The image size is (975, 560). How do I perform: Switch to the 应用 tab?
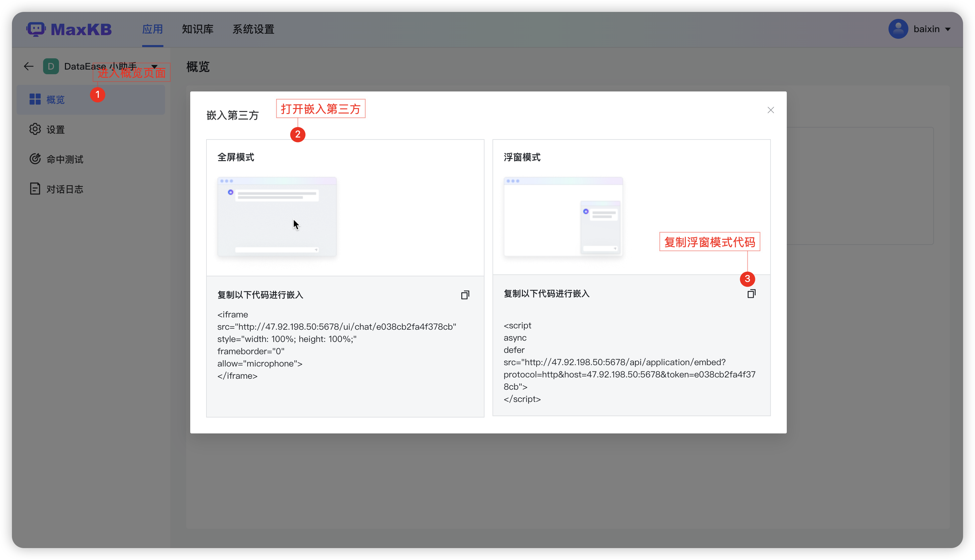[x=152, y=29]
